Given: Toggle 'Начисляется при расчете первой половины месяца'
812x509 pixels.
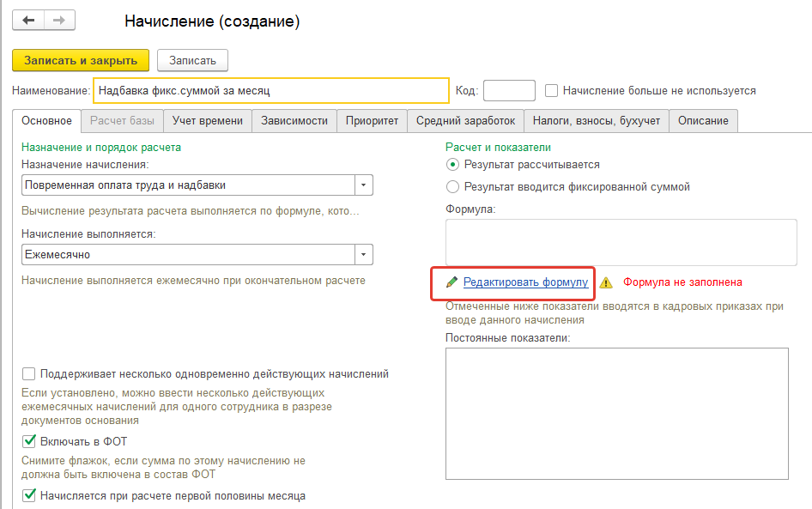Looking at the screenshot, I should point(30,495).
